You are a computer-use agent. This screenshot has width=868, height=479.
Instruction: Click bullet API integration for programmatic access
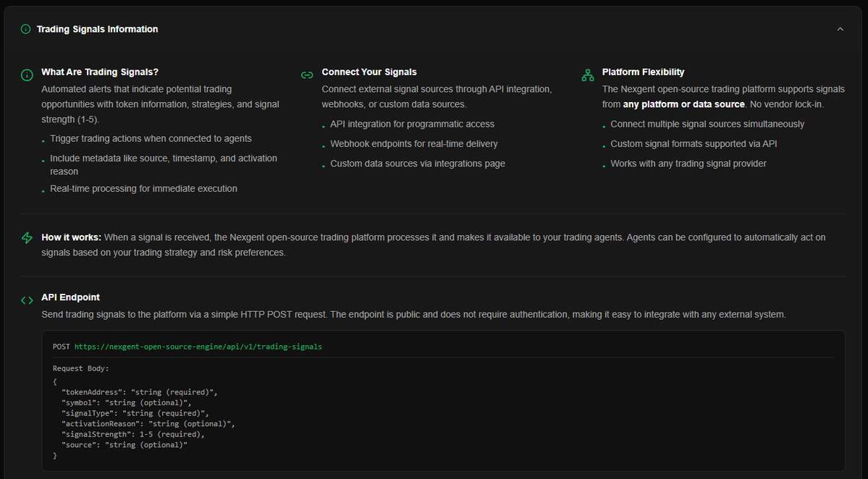(x=413, y=124)
